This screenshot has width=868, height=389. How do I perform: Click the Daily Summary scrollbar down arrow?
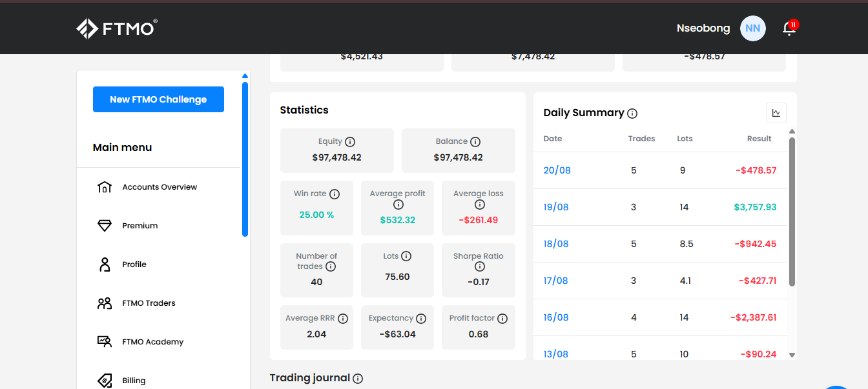pos(792,355)
